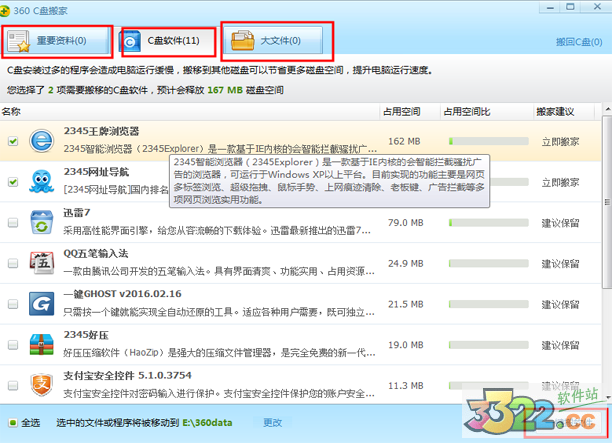This screenshot has width=612, height=443.
Task: Open the 重要资料(0) tab
Action: (56, 41)
